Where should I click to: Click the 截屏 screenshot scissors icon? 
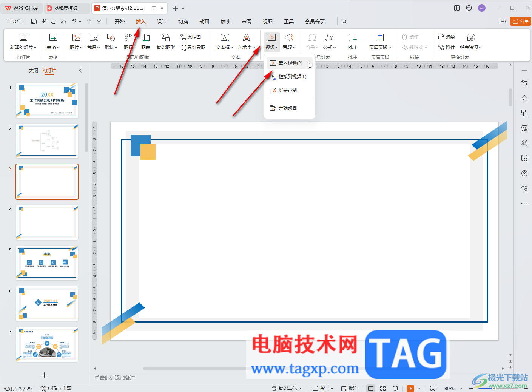pyautogui.click(x=94, y=37)
